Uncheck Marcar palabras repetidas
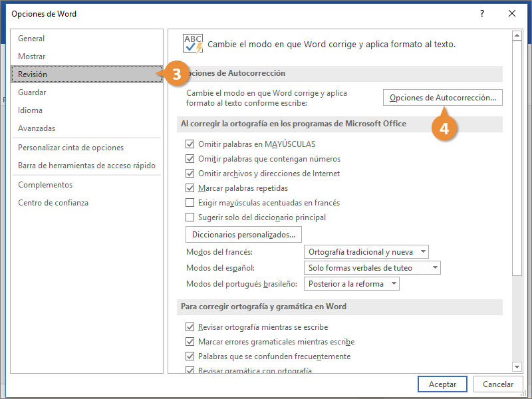 [x=191, y=188]
